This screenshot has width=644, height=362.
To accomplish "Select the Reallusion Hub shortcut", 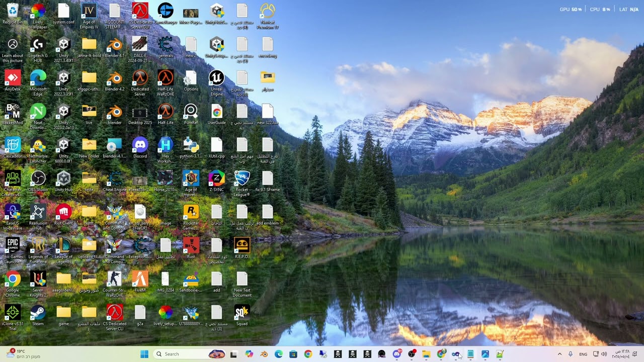I will (x=38, y=218).
